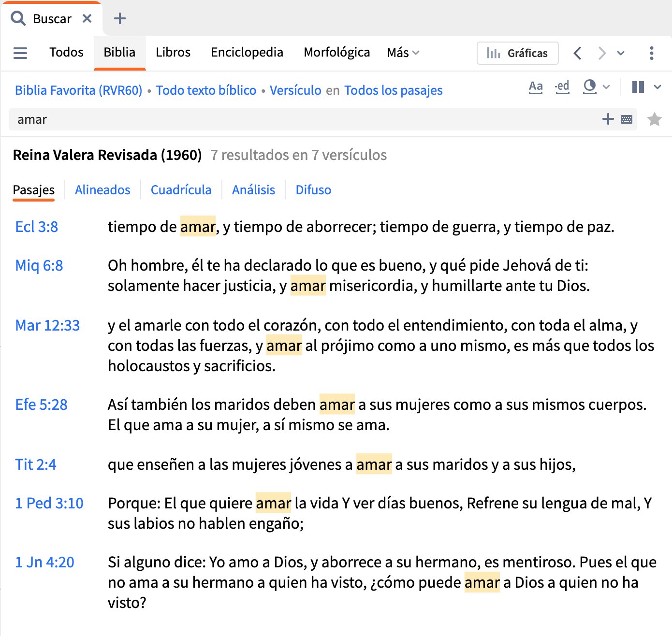Open the on-screen keyboard icon
672x636 pixels.
(x=627, y=119)
